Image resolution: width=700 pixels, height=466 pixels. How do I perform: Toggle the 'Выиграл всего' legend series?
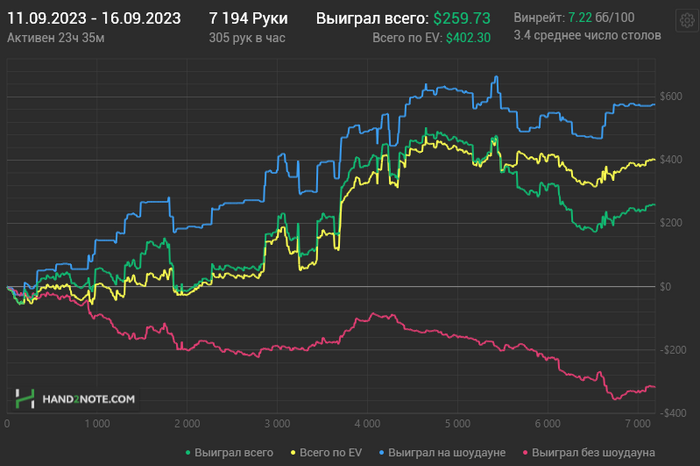pos(229,453)
